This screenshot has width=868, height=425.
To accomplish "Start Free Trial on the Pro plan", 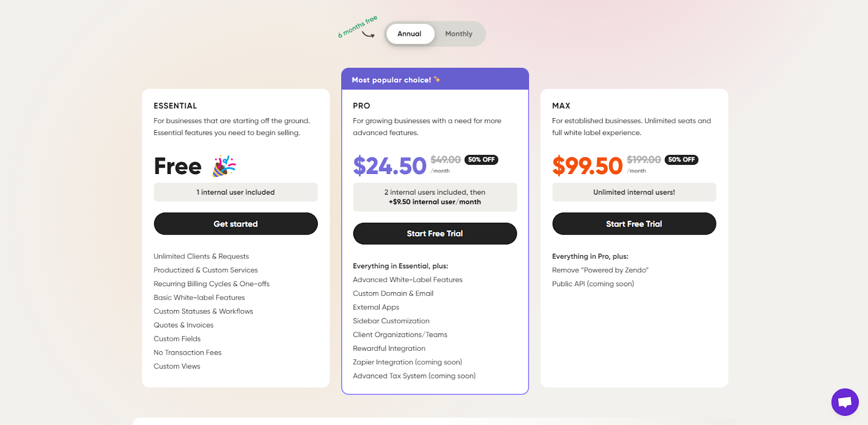I will (435, 233).
